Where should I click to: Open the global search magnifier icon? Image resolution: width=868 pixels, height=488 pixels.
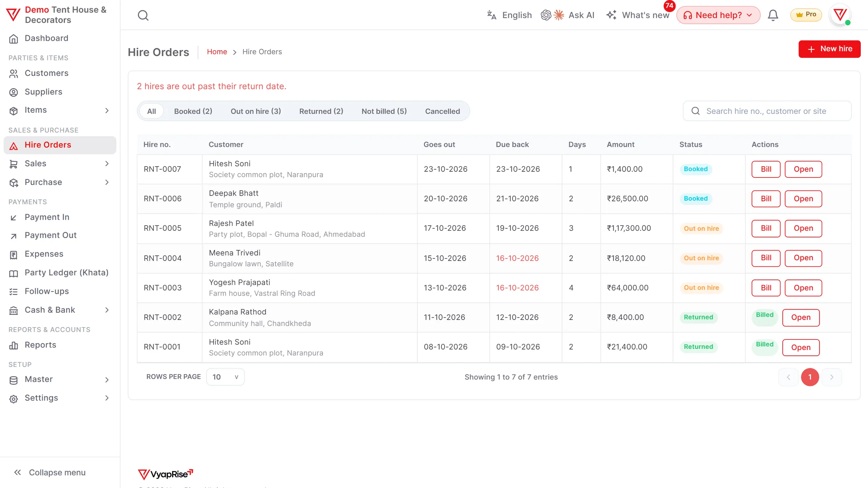click(143, 15)
